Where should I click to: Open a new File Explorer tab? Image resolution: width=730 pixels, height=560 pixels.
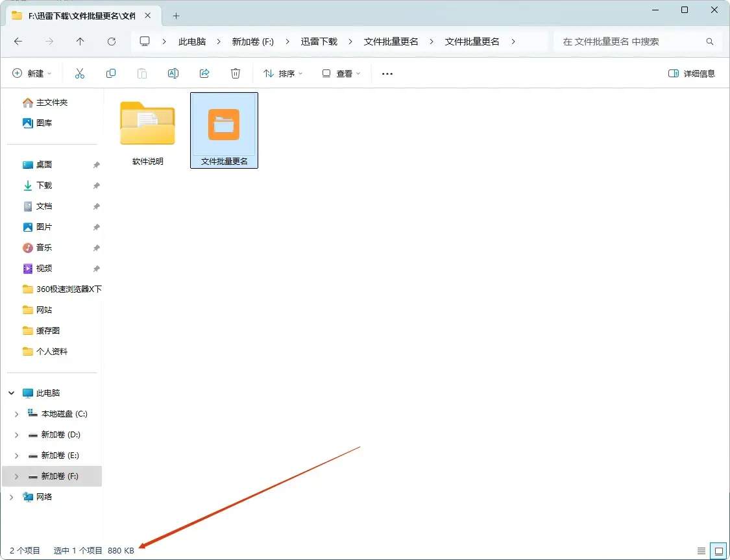coord(176,16)
